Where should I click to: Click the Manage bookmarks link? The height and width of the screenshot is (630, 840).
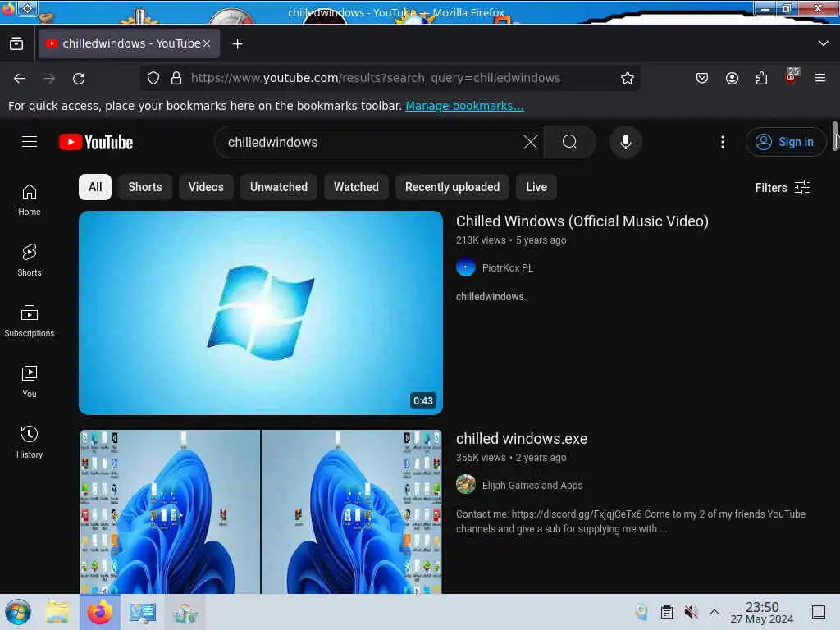(464, 106)
